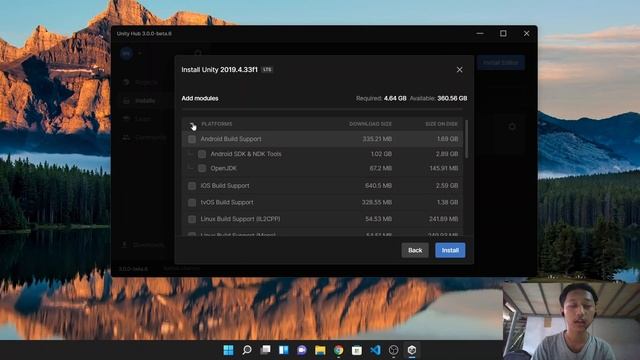Click the LTS badge beside version
The height and width of the screenshot is (360, 640).
tap(267, 70)
